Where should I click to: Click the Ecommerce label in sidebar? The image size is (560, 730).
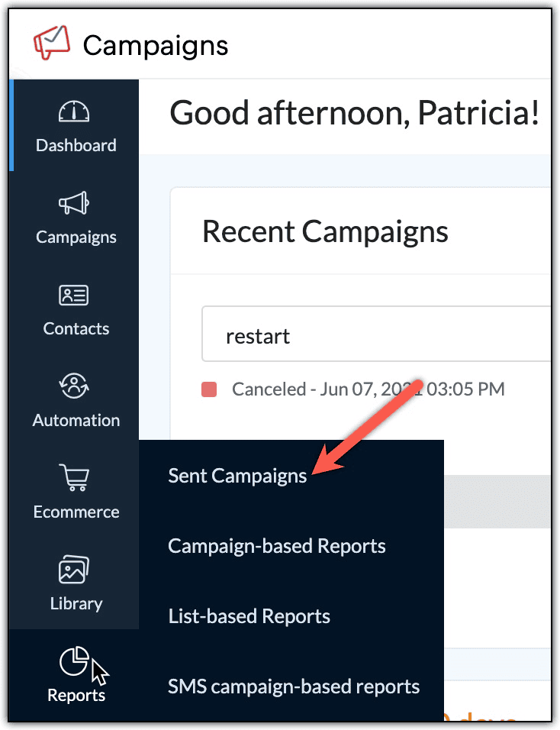pos(76,512)
